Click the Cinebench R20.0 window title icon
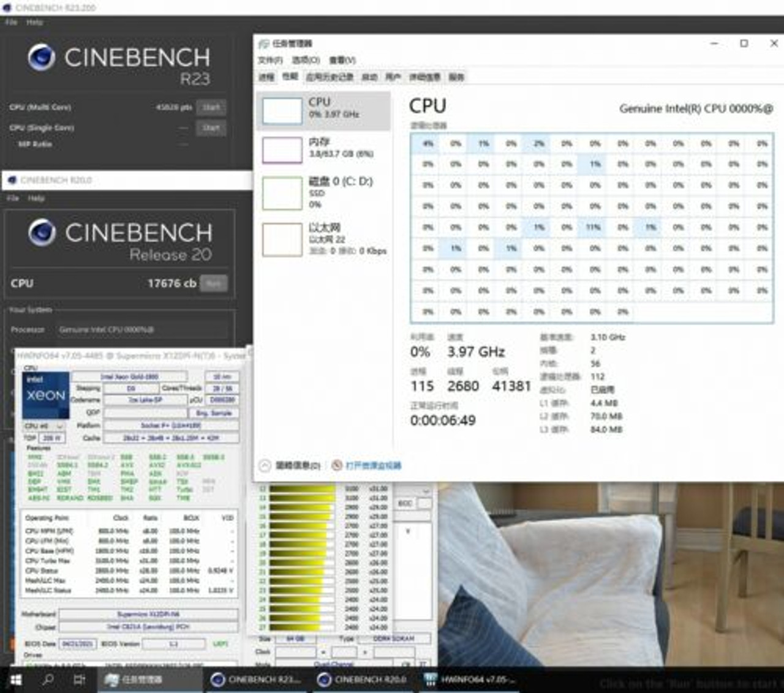This screenshot has width=784, height=693. [12, 180]
